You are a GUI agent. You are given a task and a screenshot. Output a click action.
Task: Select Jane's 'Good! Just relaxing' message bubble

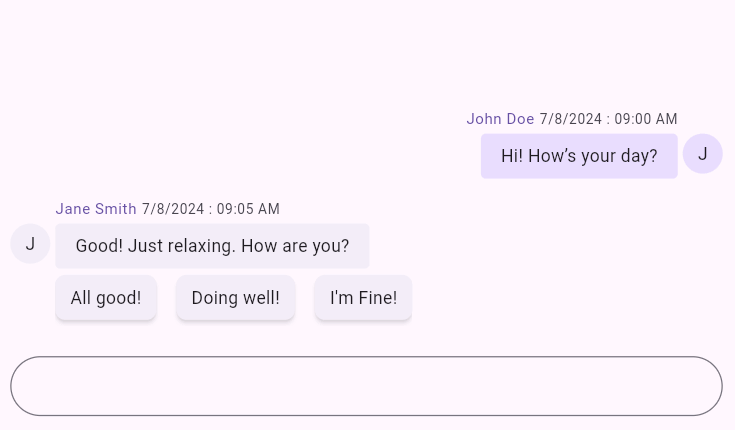pyautogui.click(x=212, y=246)
